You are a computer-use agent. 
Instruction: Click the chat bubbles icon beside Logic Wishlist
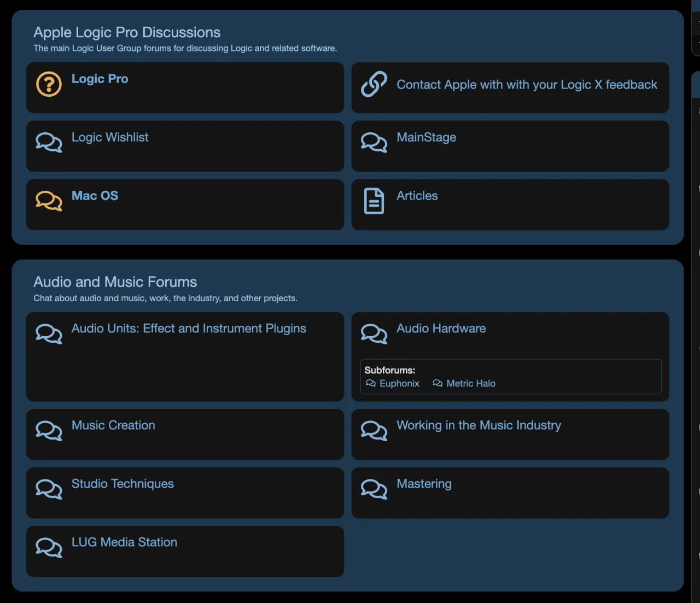[49, 143]
